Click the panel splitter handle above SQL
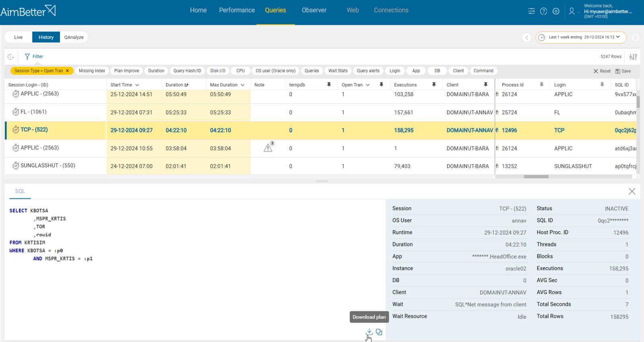This screenshot has width=644, height=342. pos(322,181)
